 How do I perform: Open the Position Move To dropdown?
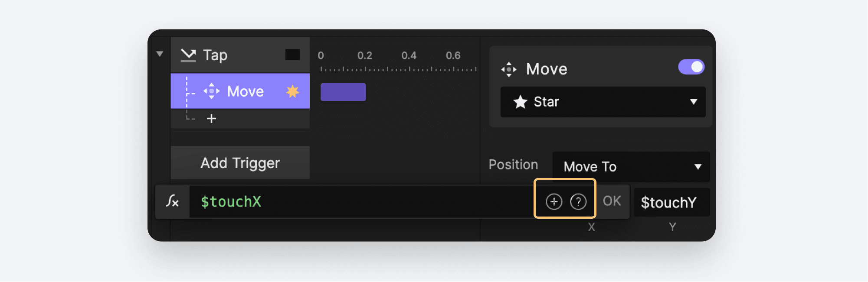(630, 167)
